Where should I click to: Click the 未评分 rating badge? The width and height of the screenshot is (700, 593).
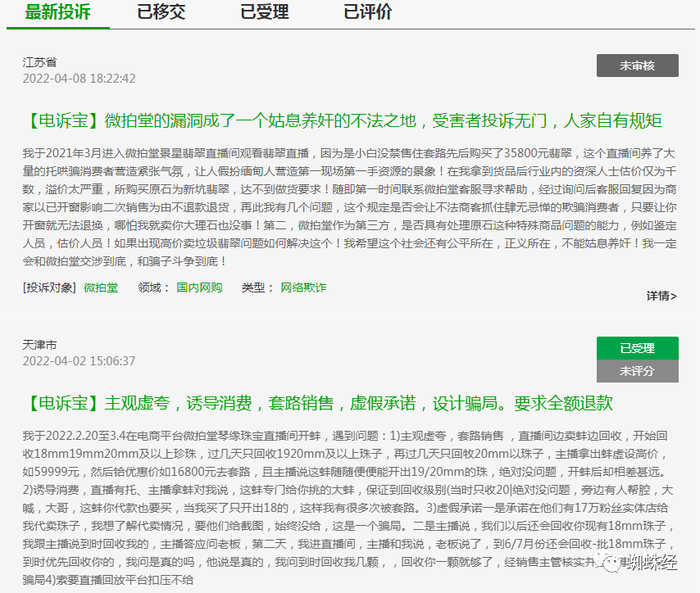pyautogui.click(x=637, y=371)
